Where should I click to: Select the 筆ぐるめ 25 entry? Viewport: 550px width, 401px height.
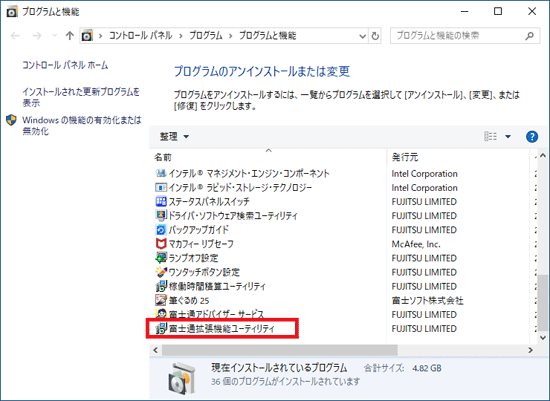[x=189, y=301]
